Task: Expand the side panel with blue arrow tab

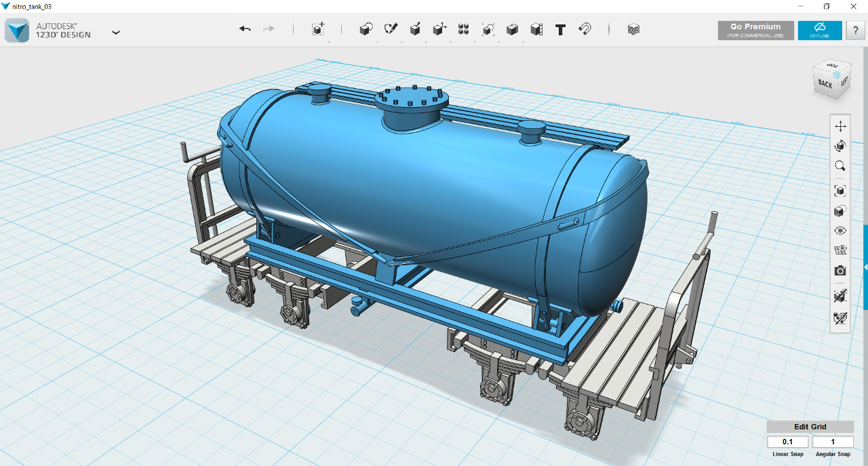Action: click(865, 267)
